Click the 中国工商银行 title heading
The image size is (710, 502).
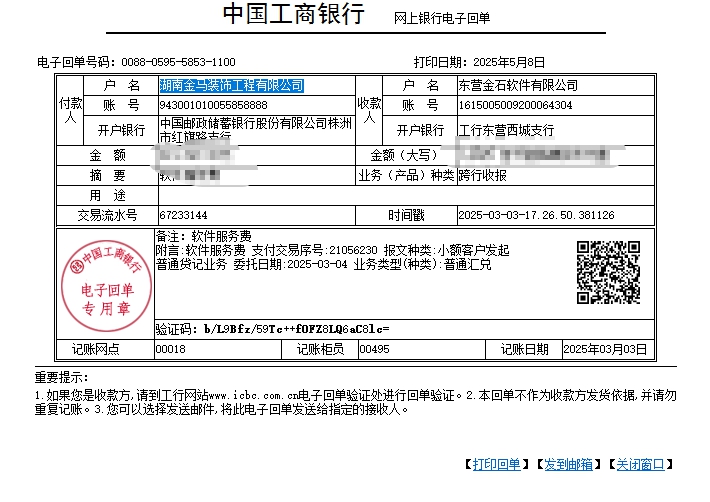[293, 14]
